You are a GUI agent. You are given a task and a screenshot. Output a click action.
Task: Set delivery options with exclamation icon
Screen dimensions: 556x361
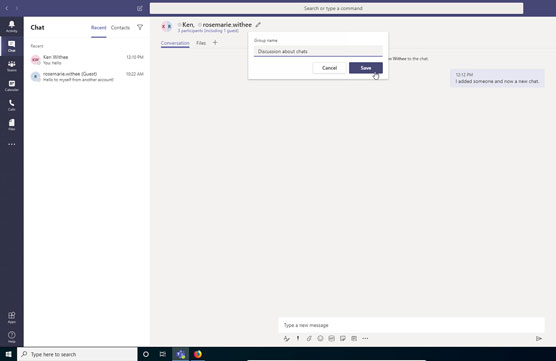click(298, 339)
